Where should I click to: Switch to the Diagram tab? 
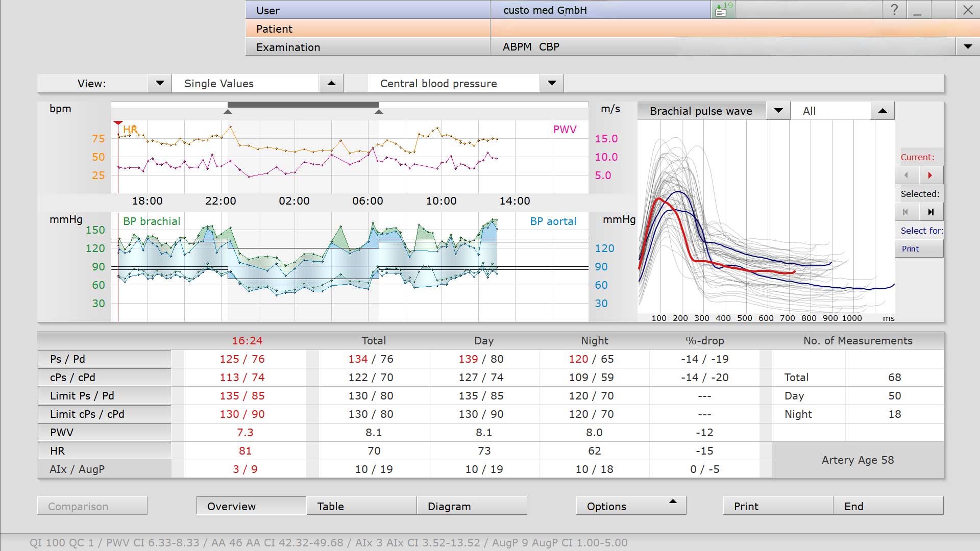click(472, 506)
